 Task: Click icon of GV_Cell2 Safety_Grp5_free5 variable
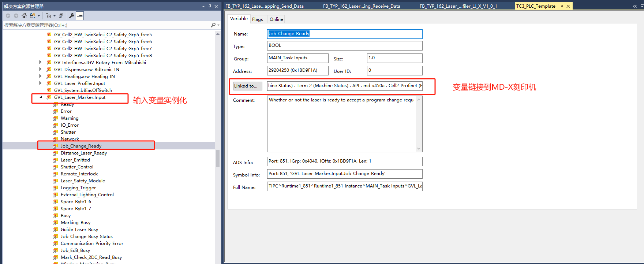pos(49,34)
